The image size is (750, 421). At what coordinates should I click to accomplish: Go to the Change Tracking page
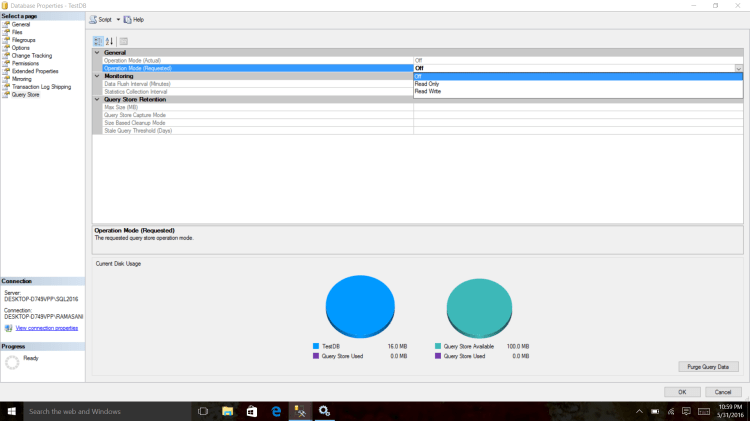click(31, 55)
